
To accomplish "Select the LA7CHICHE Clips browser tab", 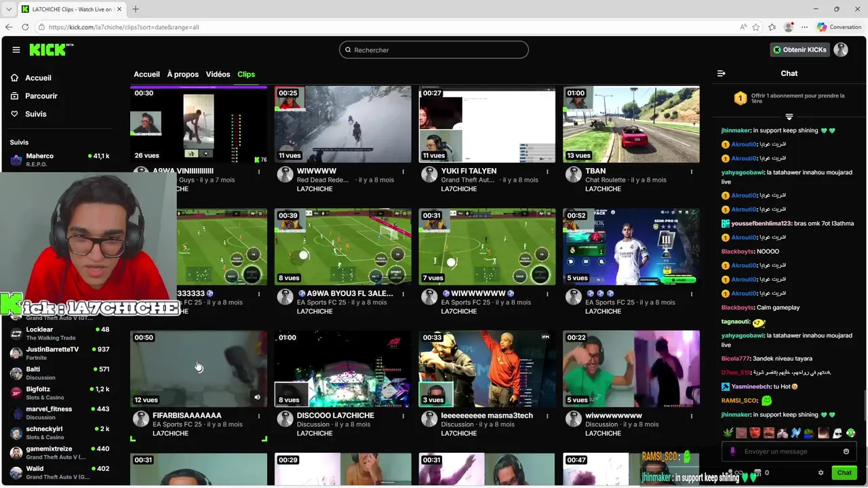I will 71,9.
